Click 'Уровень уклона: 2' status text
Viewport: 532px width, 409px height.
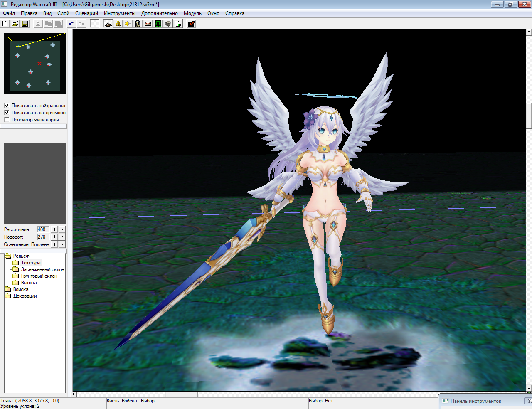(x=20, y=406)
